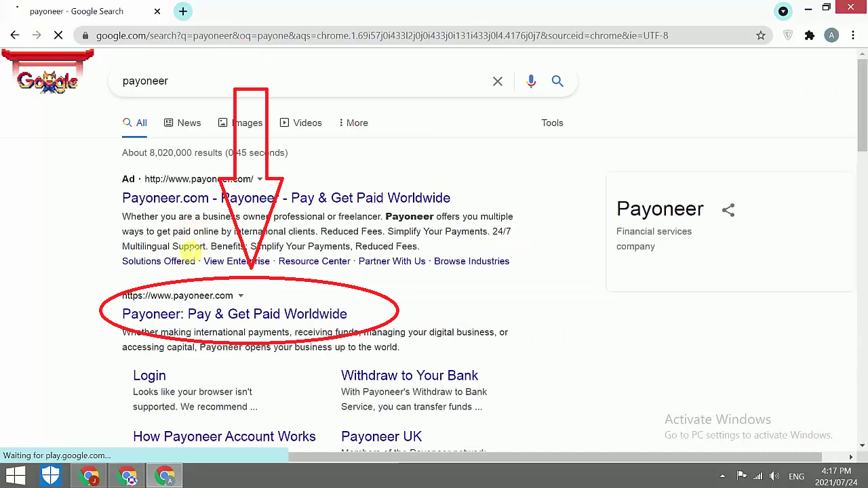Search by voice using the microphone icon
The height and width of the screenshot is (488, 868).
pos(531,81)
